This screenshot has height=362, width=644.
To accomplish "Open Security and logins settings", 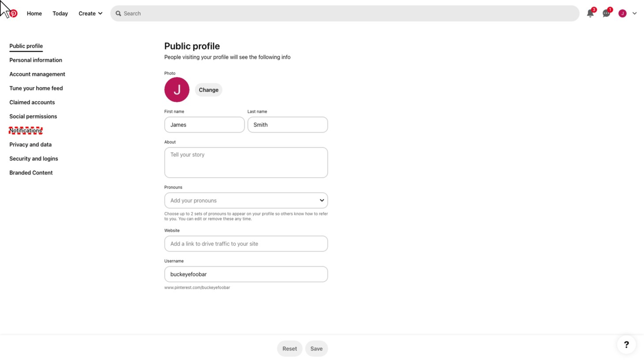I will (34, 159).
